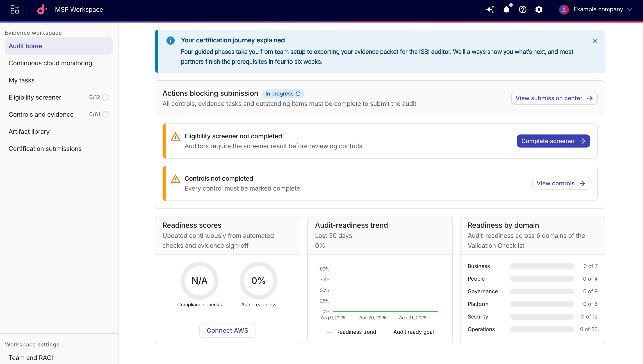Viewport: 643px width, 364px height.
Task: Click the People domain progress bar
Action: click(542, 279)
